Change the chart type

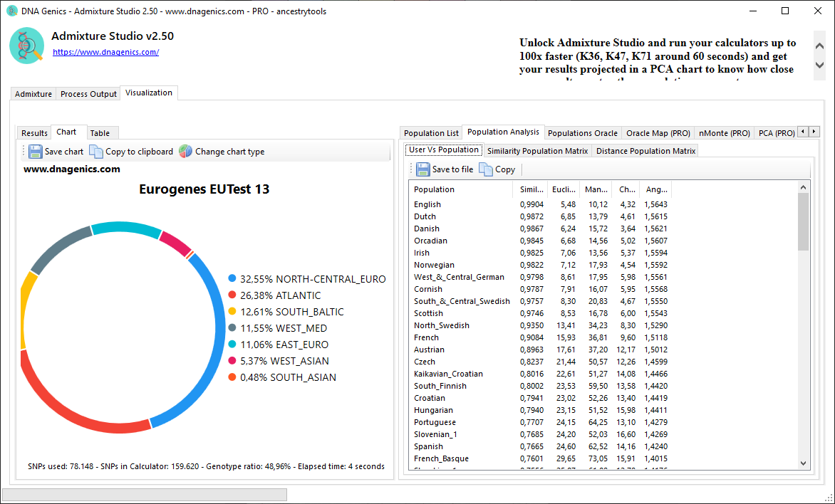(222, 152)
